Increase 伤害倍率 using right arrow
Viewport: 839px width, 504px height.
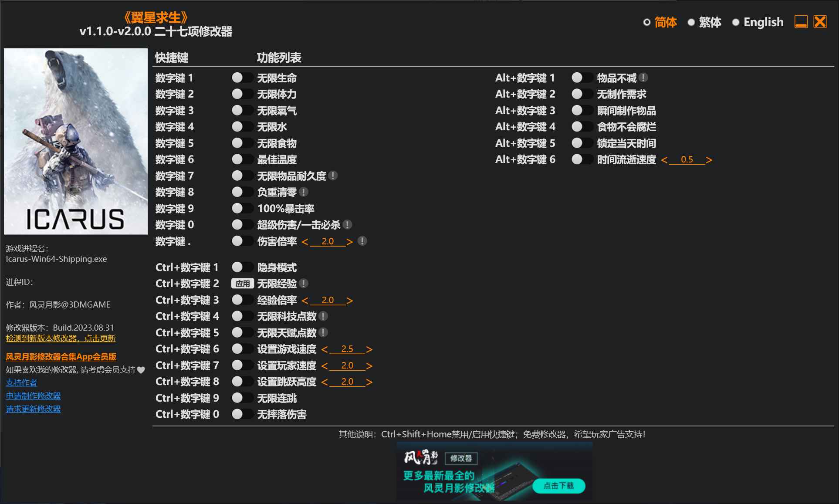pos(350,241)
